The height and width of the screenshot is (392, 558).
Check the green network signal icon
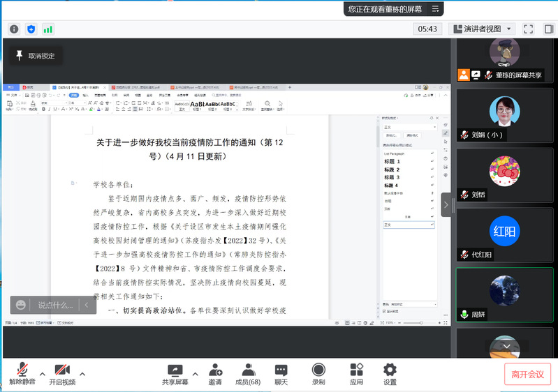48,29
